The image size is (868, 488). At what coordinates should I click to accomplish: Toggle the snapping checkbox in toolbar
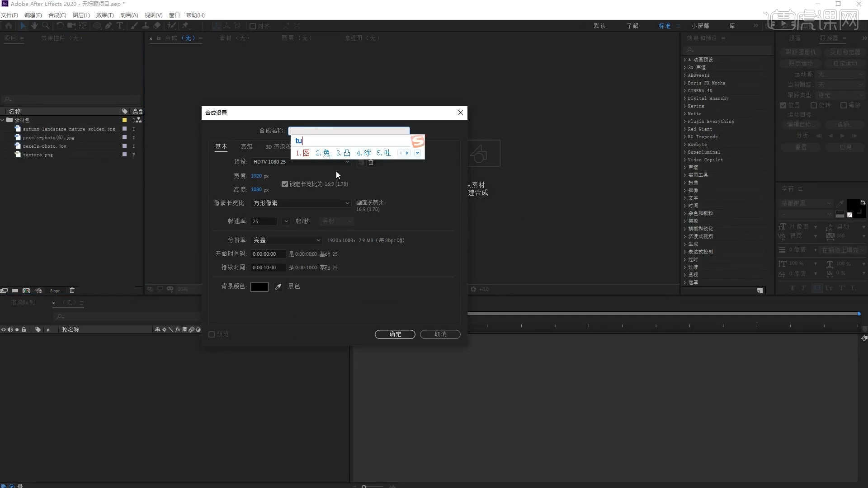[253, 26]
